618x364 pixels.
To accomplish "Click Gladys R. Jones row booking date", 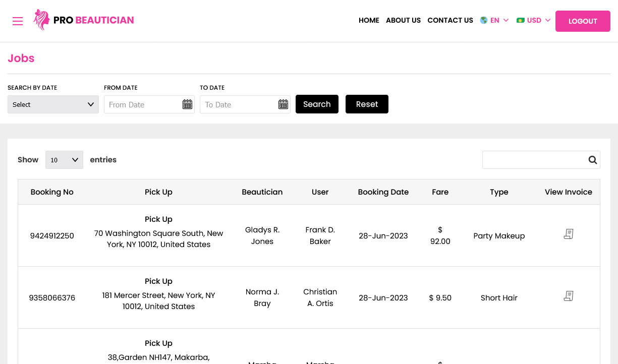I will [x=383, y=236].
